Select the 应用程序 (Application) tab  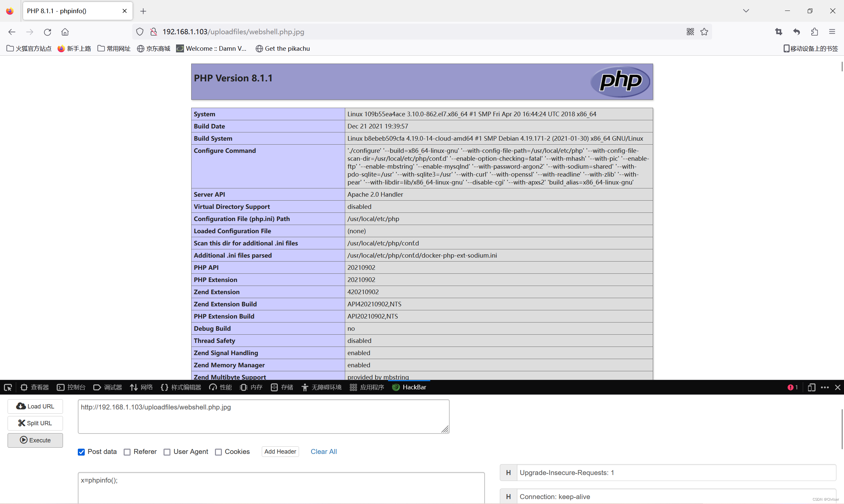366,387
